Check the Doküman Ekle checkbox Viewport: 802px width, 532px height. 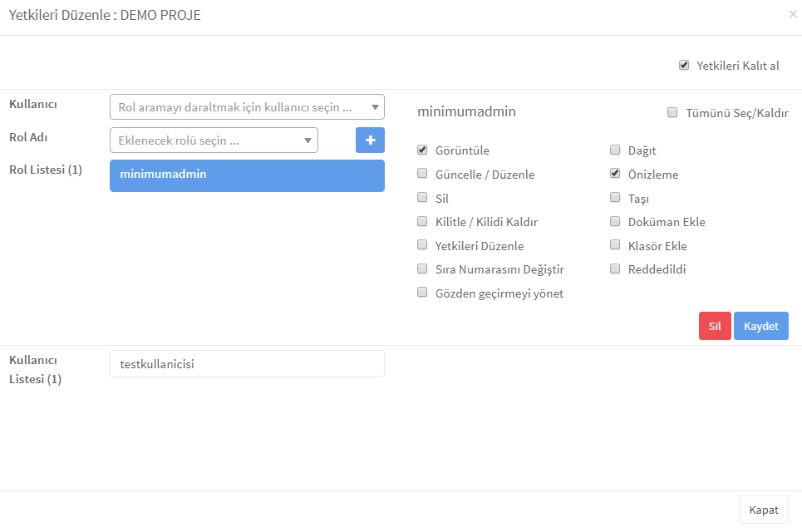click(x=615, y=221)
